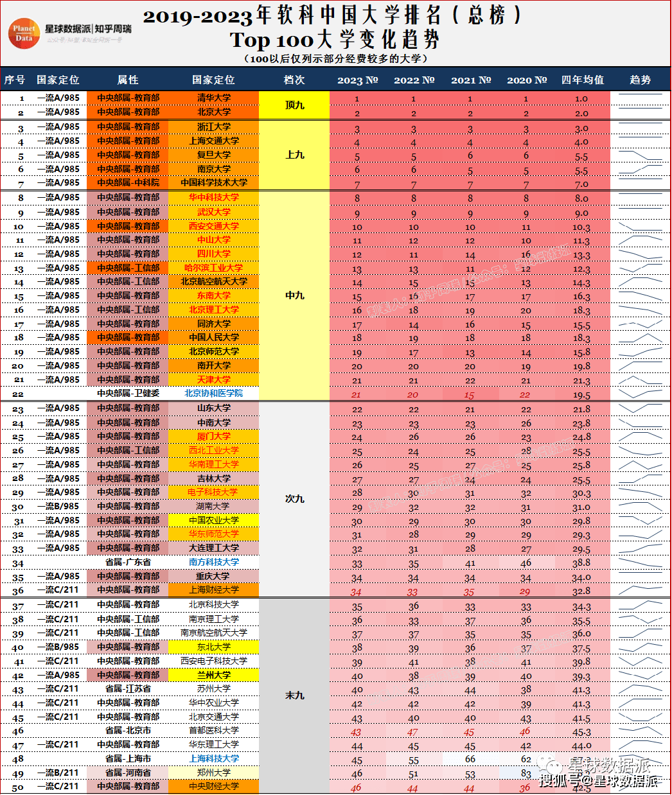This screenshot has width=672, height=795.
Task: Open the 上海科技大学 link
Action: [213, 758]
